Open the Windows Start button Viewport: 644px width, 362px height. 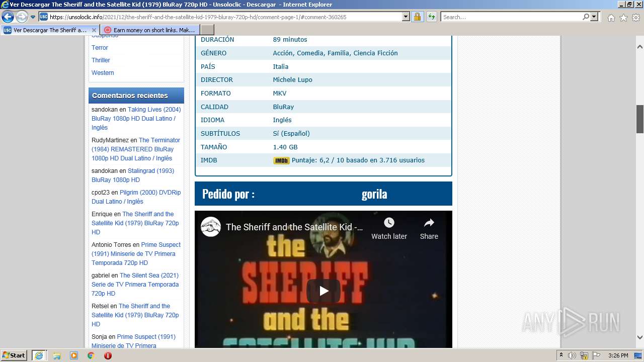point(14,355)
